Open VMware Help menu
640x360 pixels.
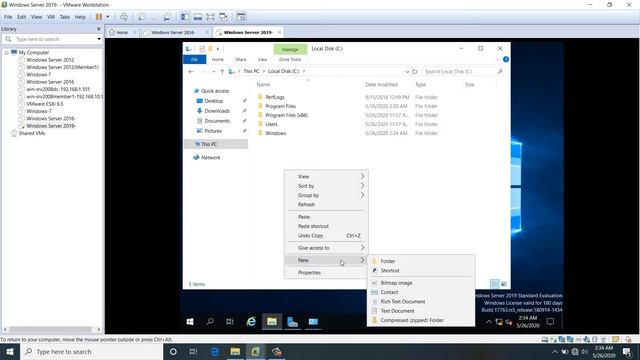[x=80, y=17]
